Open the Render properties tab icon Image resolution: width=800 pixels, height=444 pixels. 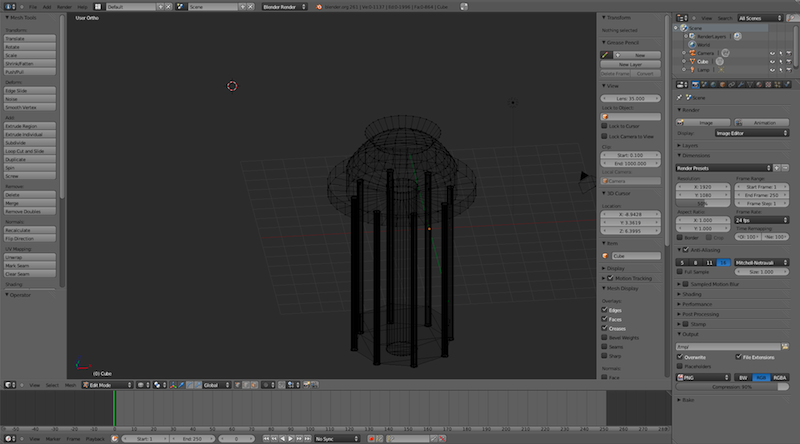pos(695,84)
